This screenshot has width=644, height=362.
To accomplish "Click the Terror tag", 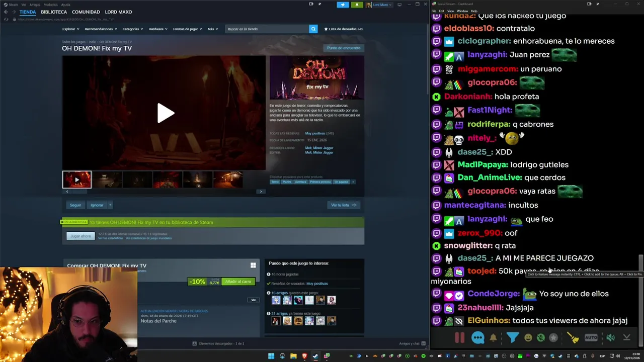I will coord(275,182).
